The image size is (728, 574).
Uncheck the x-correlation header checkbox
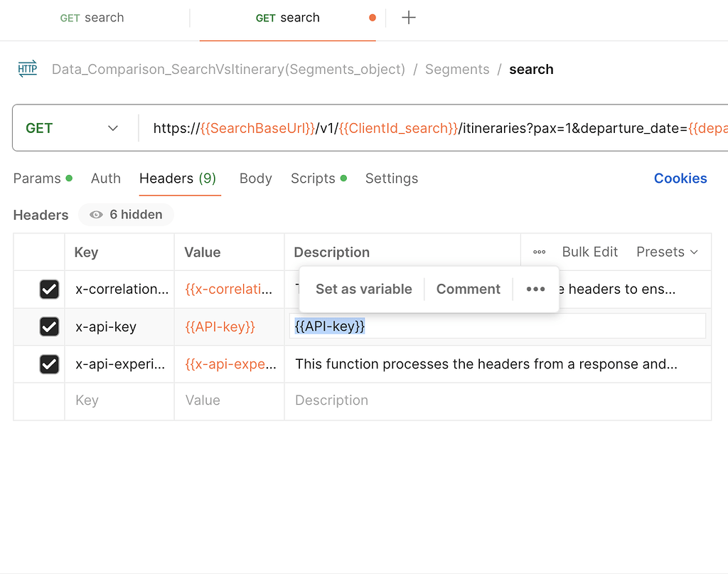[49, 289]
